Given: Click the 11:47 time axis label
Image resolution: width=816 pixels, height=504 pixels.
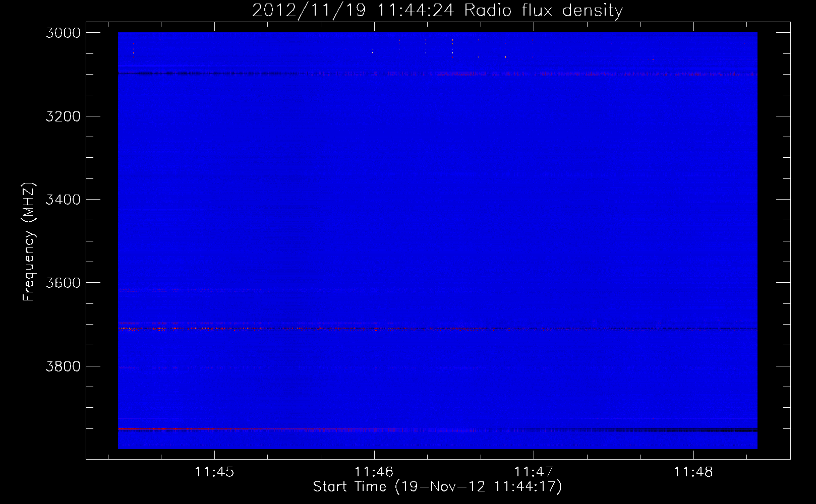Looking at the screenshot, I should point(534,472).
